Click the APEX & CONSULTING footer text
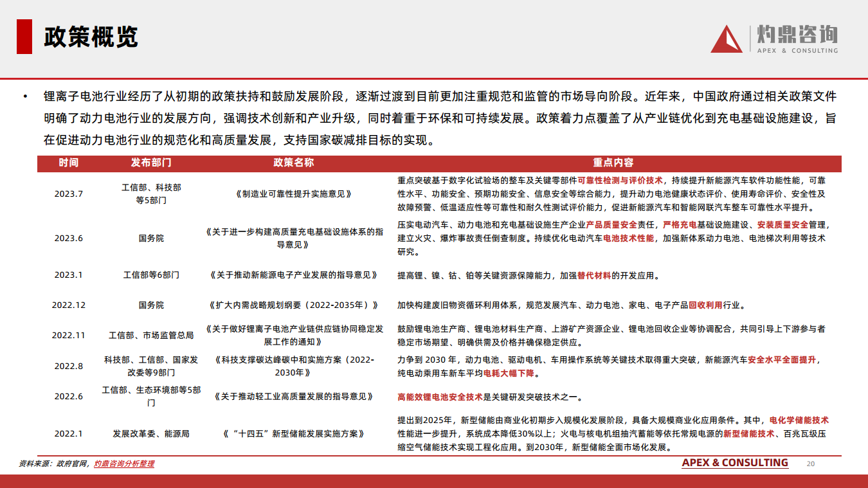Image resolution: width=868 pixels, height=488 pixels. [x=735, y=463]
